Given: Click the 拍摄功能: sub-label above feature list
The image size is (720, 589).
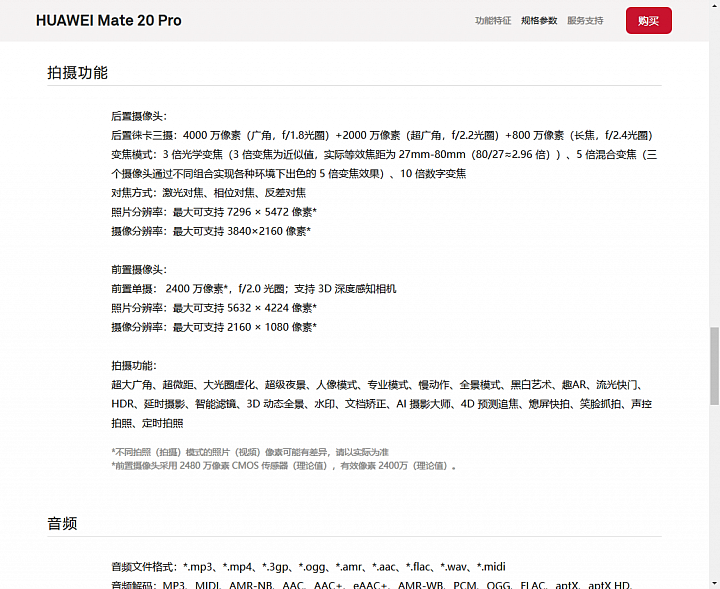Looking at the screenshot, I should 134,365.
